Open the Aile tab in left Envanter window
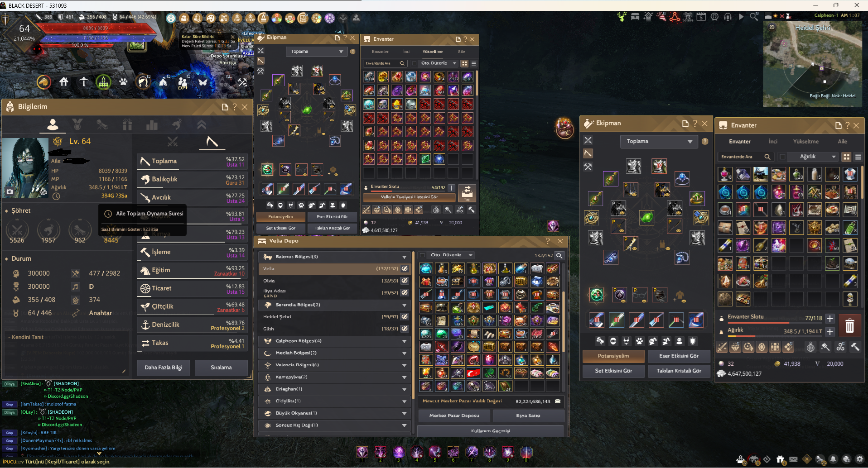This screenshot has width=868, height=468. [461, 52]
